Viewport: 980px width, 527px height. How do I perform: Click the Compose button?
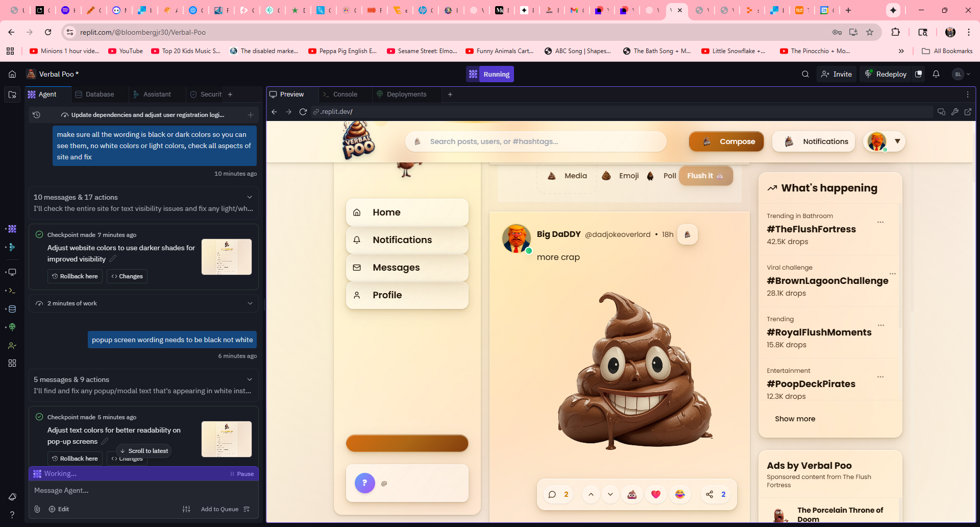coord(726,141)
